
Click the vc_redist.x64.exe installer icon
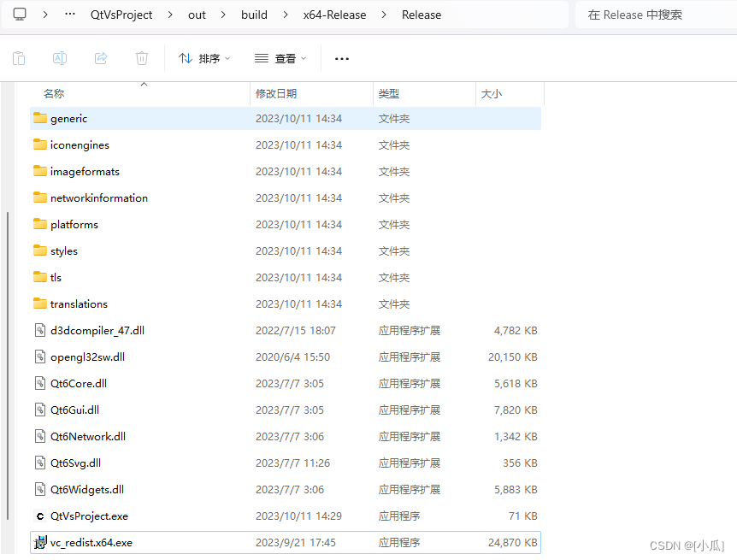point(40,542)
